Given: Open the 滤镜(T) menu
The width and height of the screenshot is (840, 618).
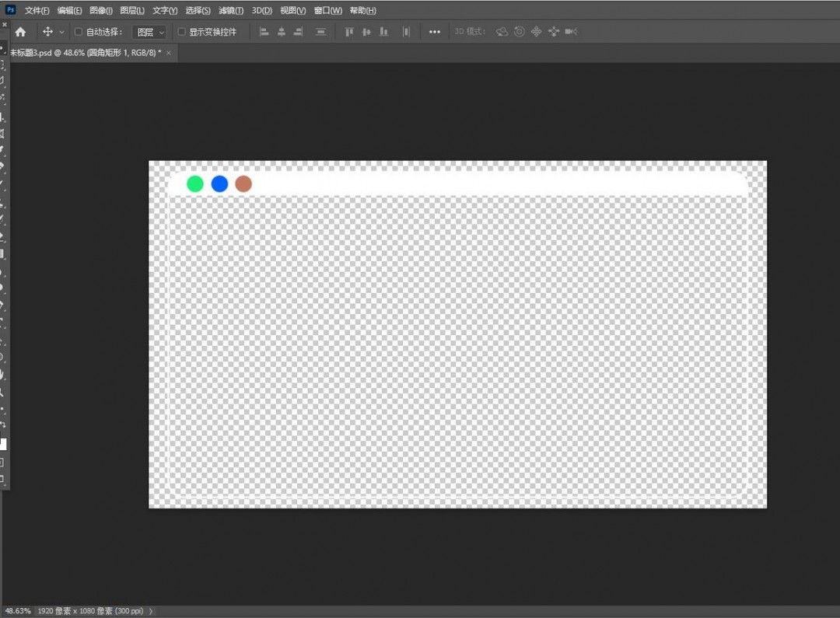Looking at the screenshot, I should [230, 11].
